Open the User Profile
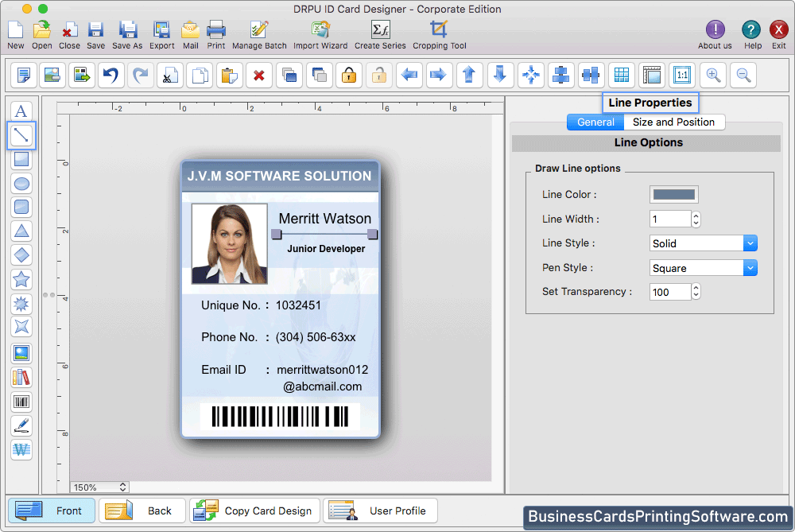The image size is (795, 532). click(x=380, y=511)
